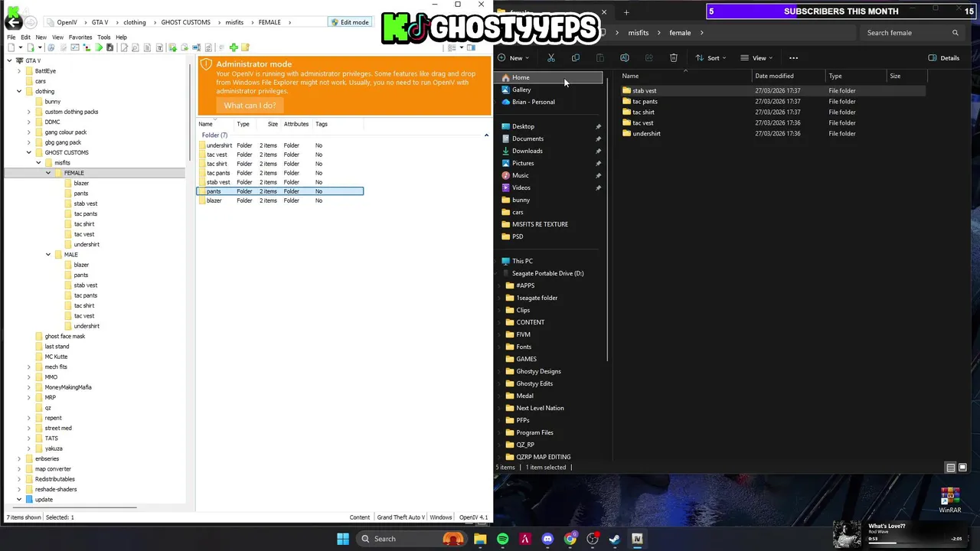Viewport: 980px width, 551px height.
Task: Open Google Chrome from the taskbar
Action: [570, 539]
